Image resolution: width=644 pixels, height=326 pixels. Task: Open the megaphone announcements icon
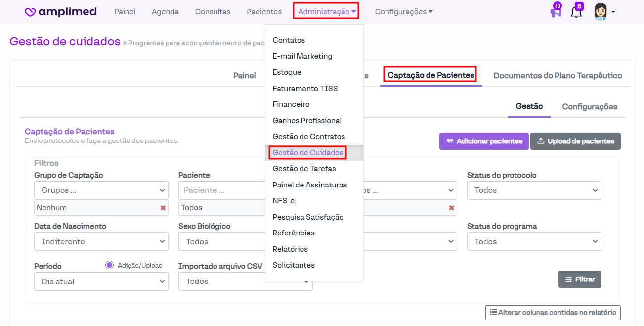click(556, 12)
